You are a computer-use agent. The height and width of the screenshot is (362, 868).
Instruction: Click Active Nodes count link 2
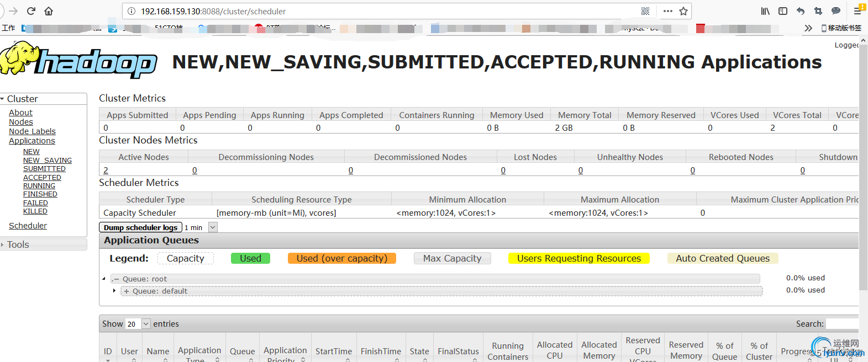106,171
